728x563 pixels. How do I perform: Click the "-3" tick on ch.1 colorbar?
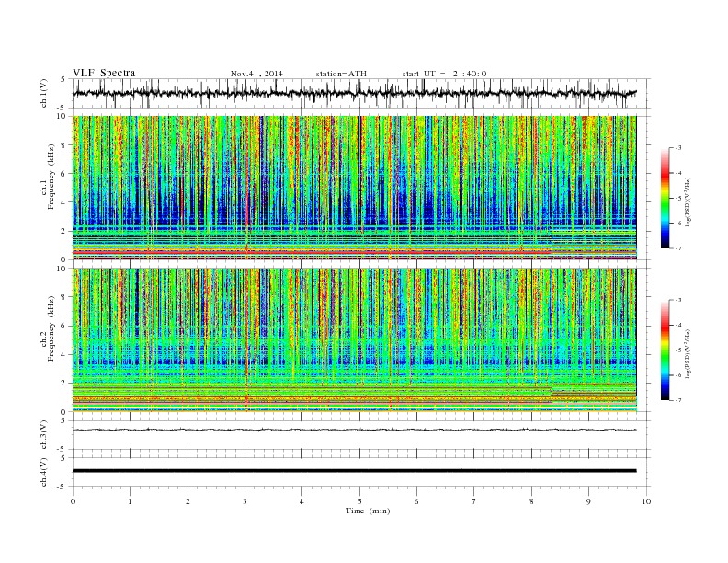(x=678, y=148)
